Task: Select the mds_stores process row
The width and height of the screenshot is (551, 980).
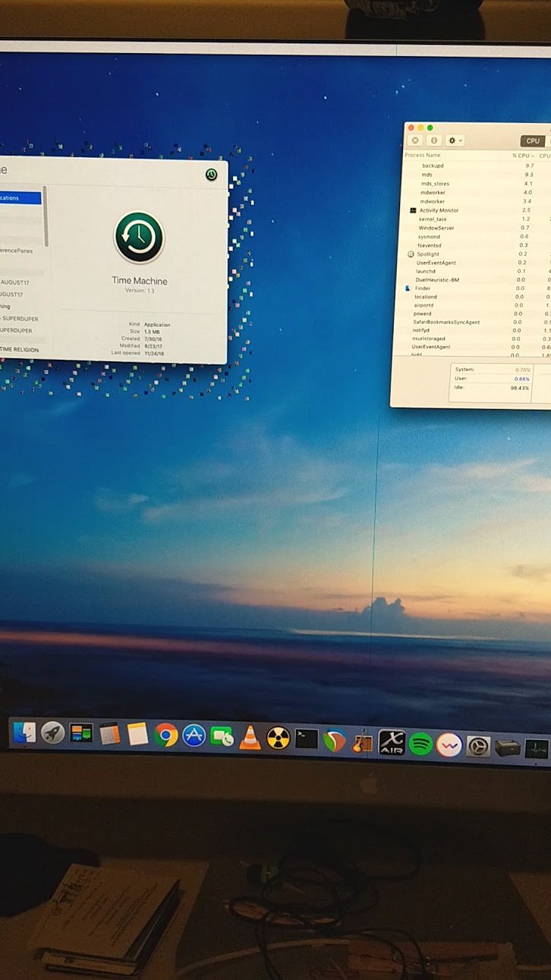Action: tap(477, 184)
